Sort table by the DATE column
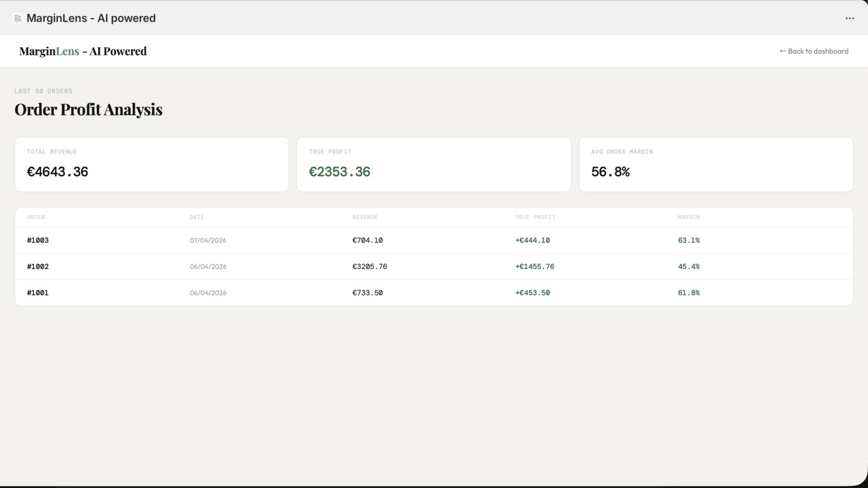868x488 pixels. tap(196, 217)
